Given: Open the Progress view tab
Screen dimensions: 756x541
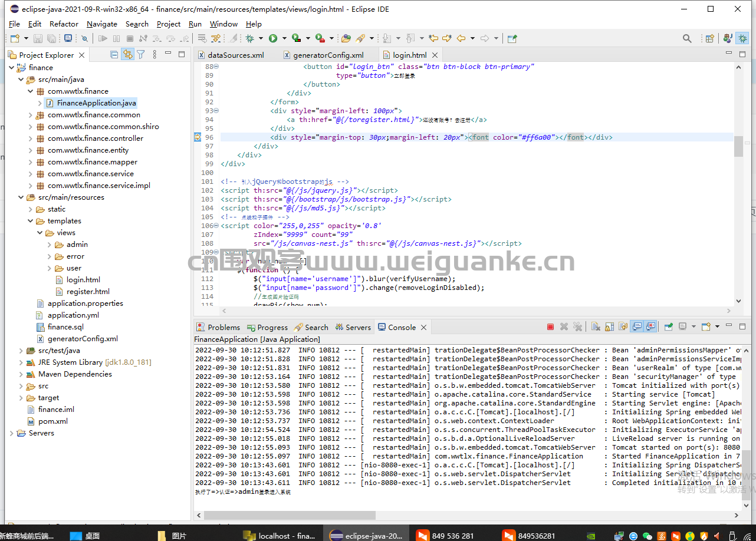Looking at the screenshot, I should click(267, 327).
